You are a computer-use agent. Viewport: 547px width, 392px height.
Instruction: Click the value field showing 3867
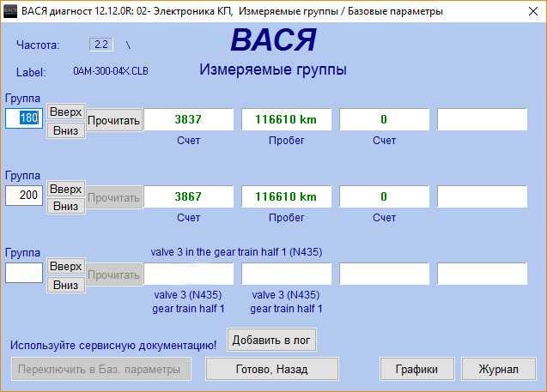coord(188,196)
